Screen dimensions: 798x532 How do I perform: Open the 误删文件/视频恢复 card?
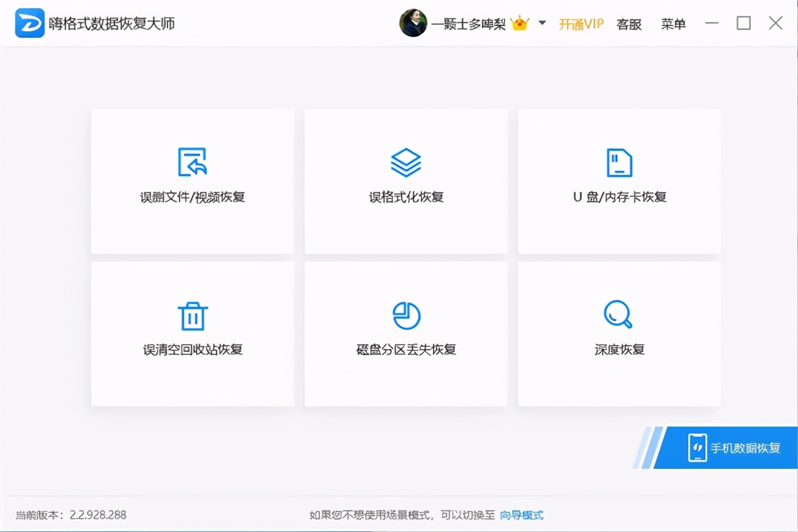(192, 181)
